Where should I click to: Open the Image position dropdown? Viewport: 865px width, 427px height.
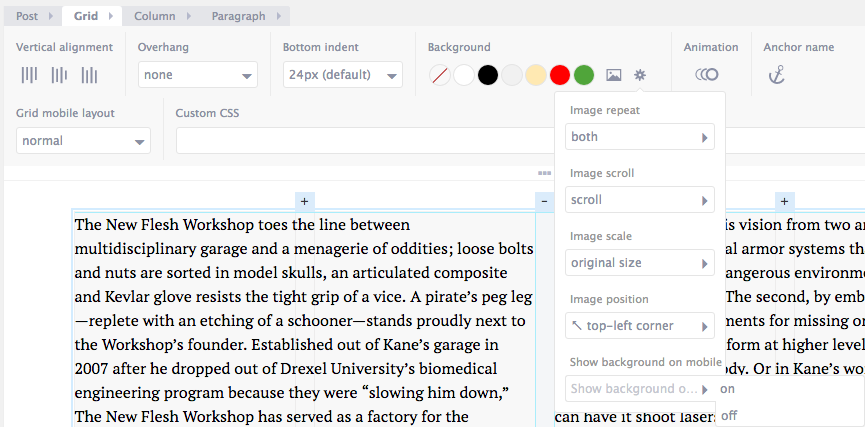point(640,325)
